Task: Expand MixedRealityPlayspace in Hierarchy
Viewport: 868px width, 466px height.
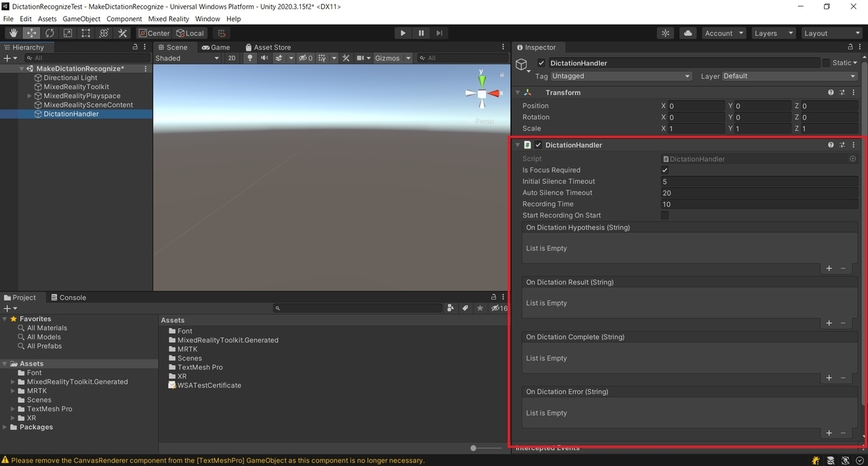Action: coord(30,96)
